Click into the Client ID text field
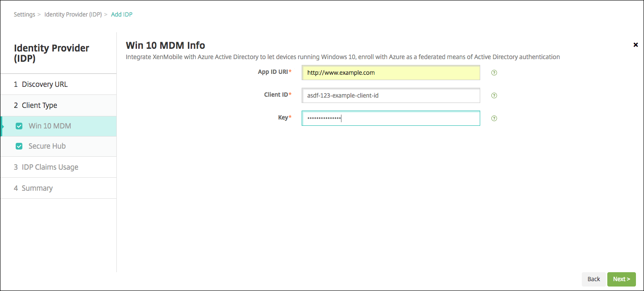644x291 pixels. point(391,95)
